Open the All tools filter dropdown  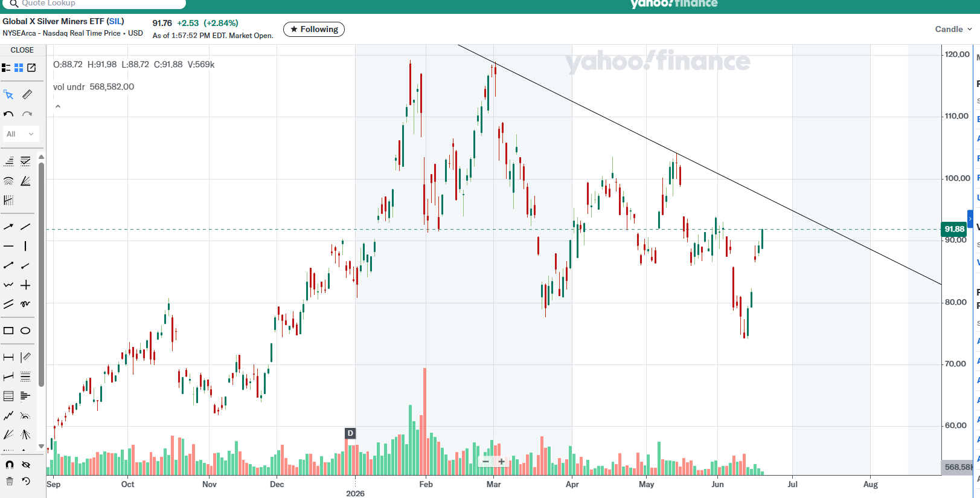(x=21, y=134)
